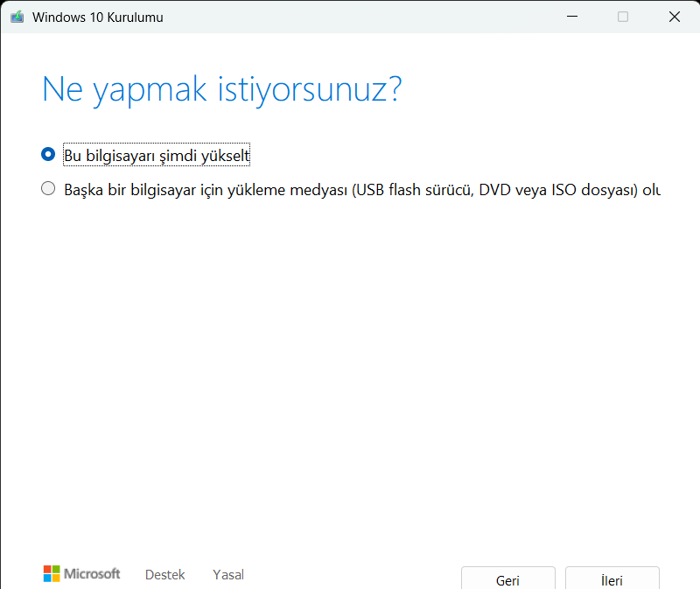Click the 'Windows 10 Kurulumu' title text
Image resolution: width=700 pixels, height=589 pixels.
(x=98, y=18)
